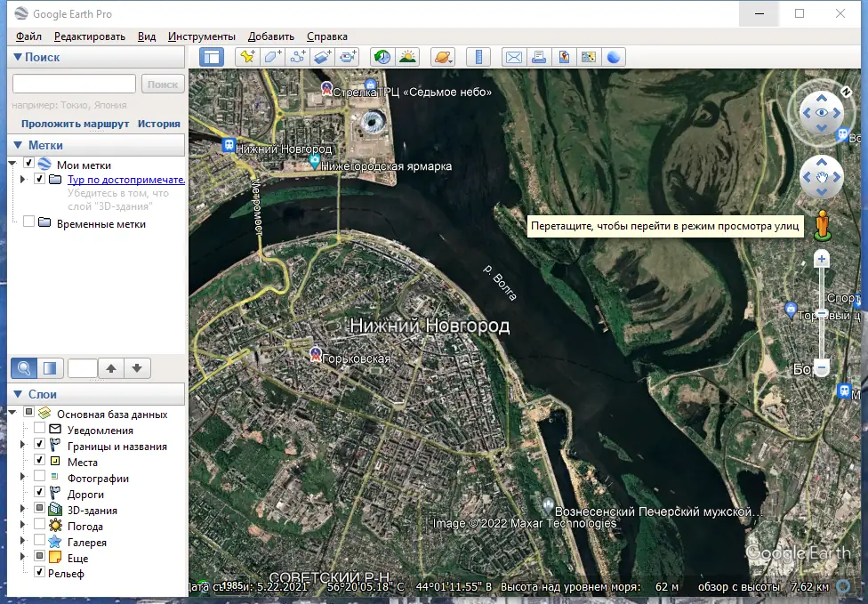Hide the sidebar using toolbar button
This screenshot has width=868, height=604.
[212, 57]
